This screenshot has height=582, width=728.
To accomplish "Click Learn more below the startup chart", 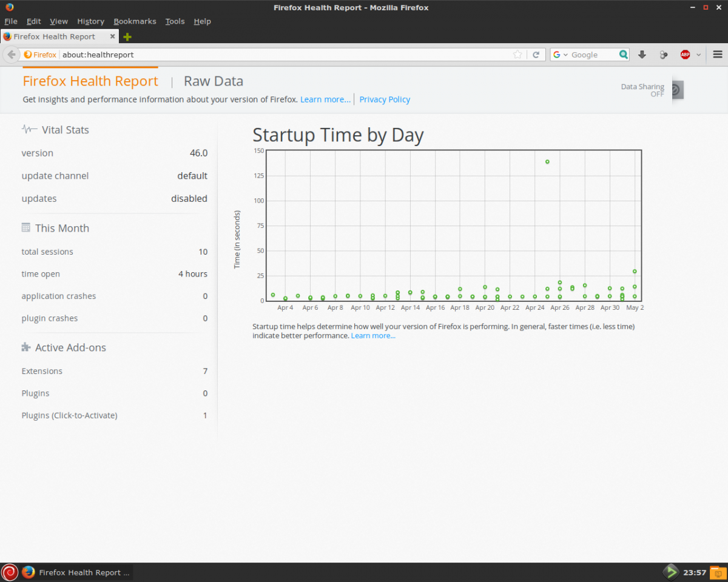I will tap(373, 335).
